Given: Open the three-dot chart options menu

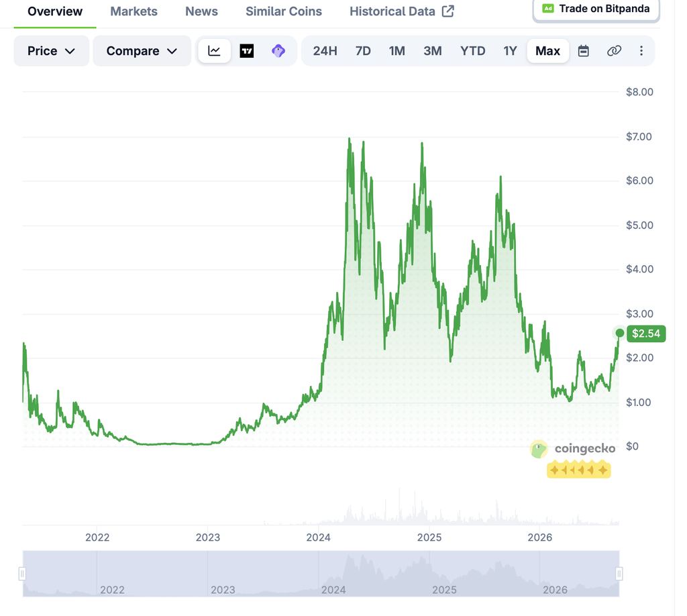Looking at the screenshot, I should [641, 51].
